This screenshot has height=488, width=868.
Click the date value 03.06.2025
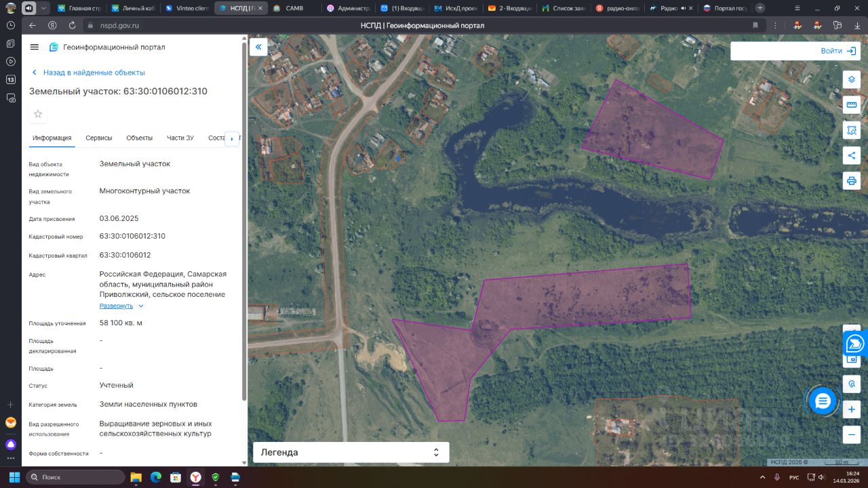[x=119, y=218]
